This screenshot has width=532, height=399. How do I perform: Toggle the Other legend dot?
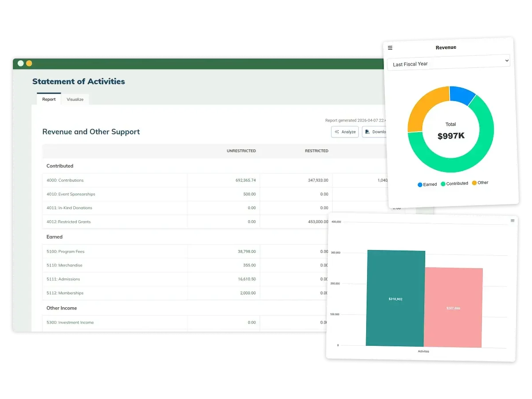474,183
